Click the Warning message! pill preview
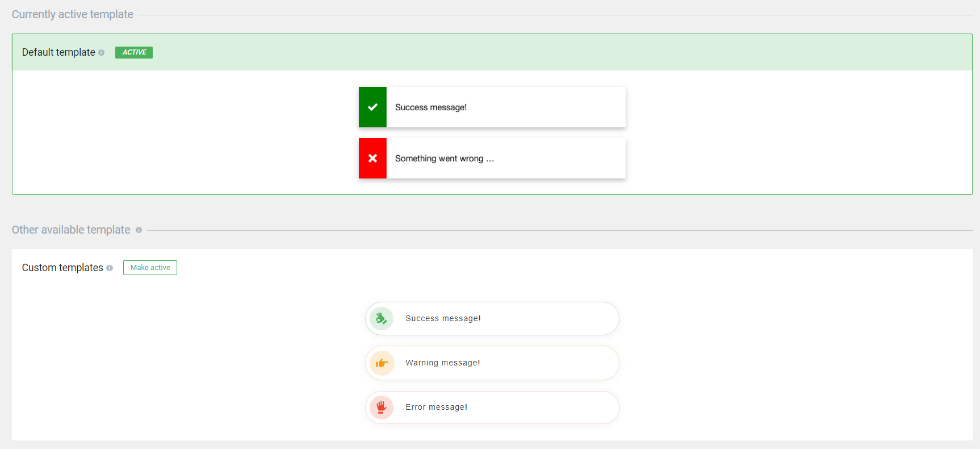The image size is (980, 449). [492, 363]
